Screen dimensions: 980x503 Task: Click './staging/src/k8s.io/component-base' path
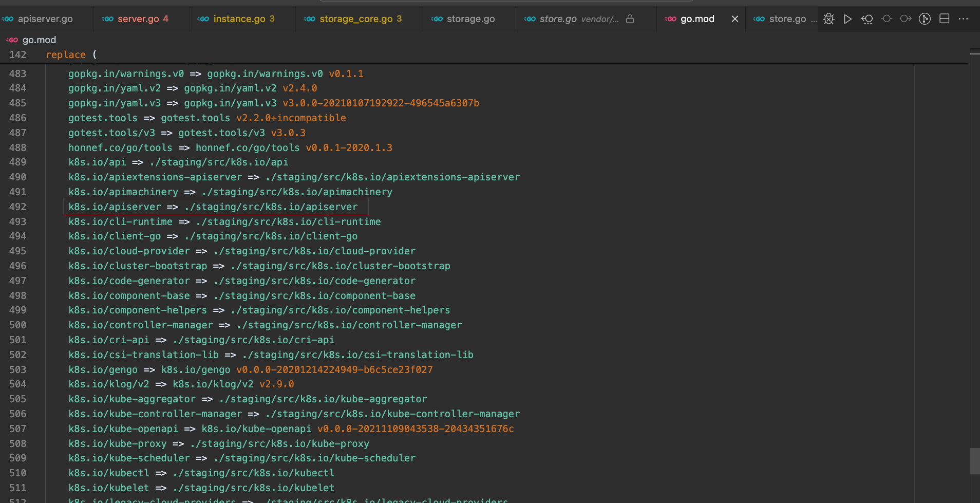point(314,296)
